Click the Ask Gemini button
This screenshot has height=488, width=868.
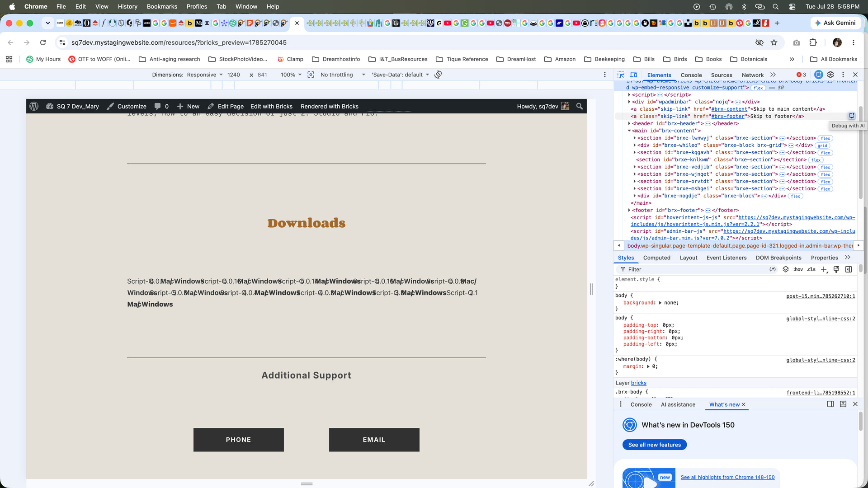tap(835, 23)
